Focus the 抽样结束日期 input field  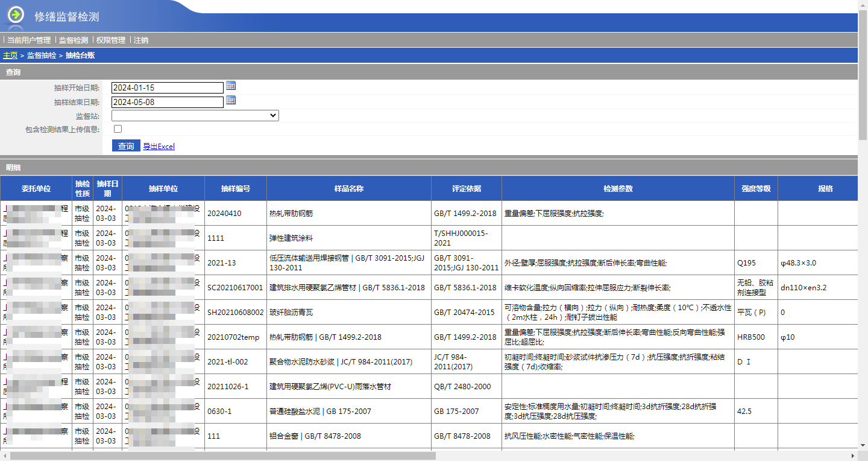[168, 102]
